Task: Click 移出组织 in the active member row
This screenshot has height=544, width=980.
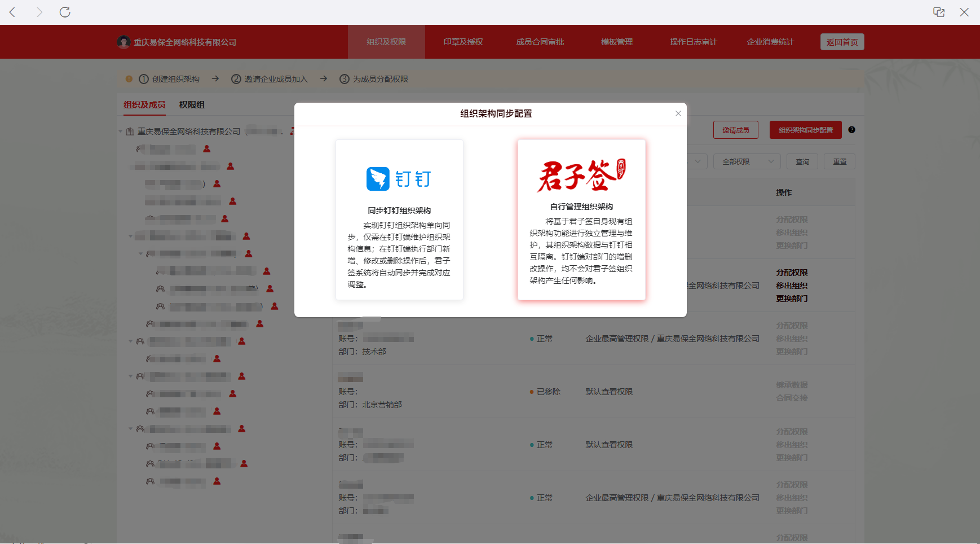Action: (792, 286)
